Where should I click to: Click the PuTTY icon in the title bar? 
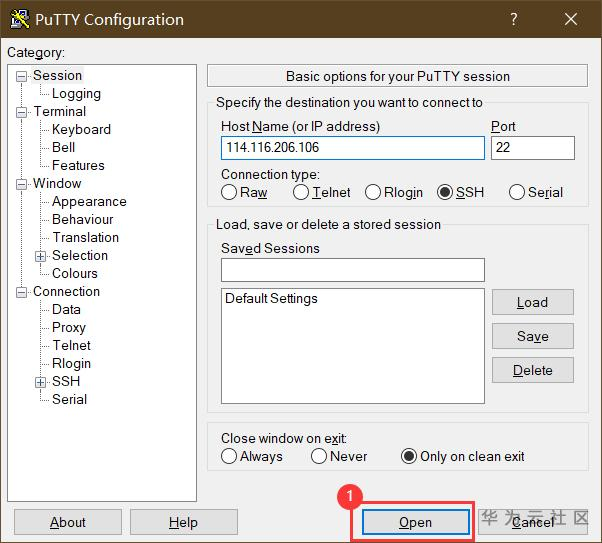coord(19,19)
